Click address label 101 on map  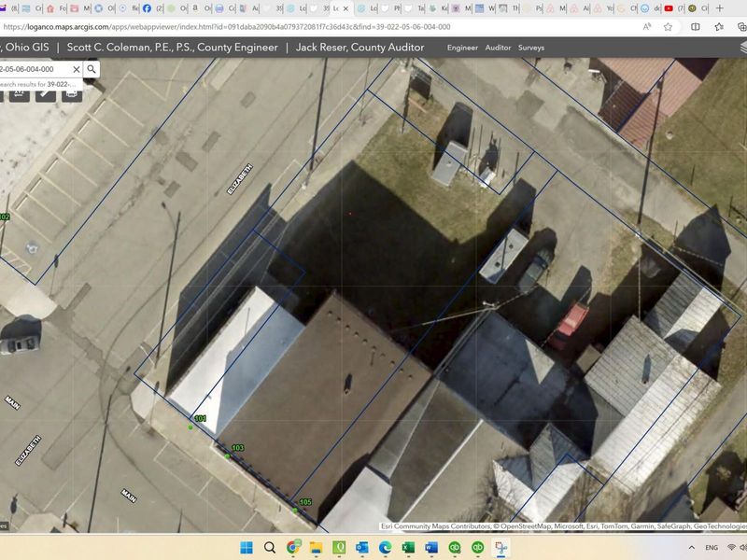[200, 418]
